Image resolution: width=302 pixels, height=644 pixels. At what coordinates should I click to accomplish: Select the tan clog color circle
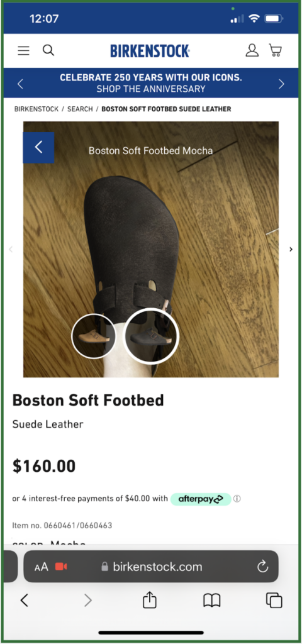coord(93,336)
